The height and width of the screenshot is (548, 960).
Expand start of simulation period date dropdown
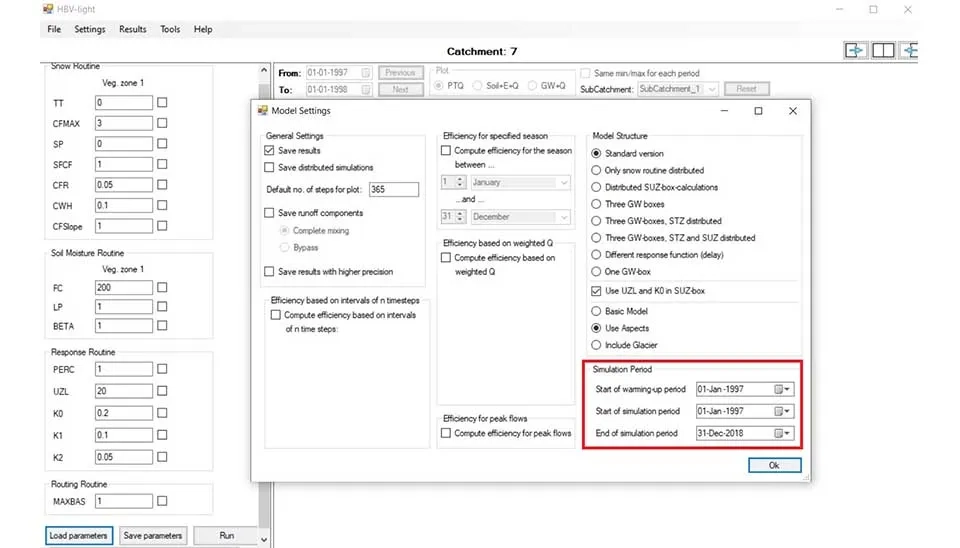tap(788, 411)
